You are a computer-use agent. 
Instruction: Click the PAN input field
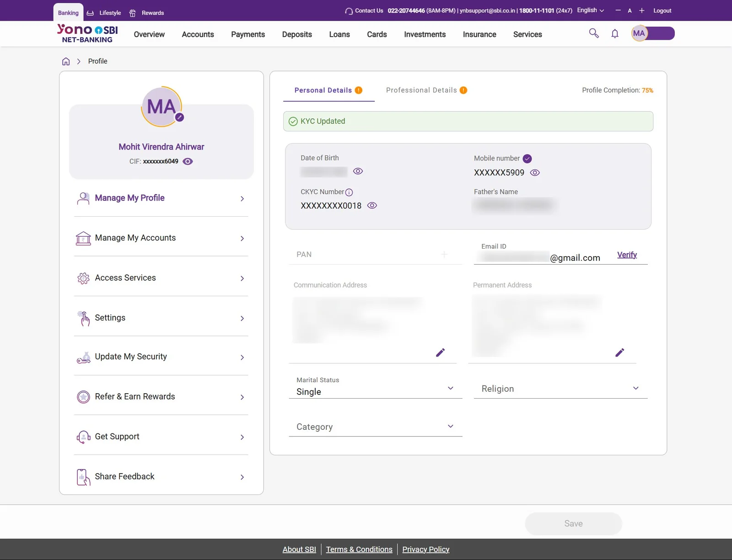[x=376, y=254]
